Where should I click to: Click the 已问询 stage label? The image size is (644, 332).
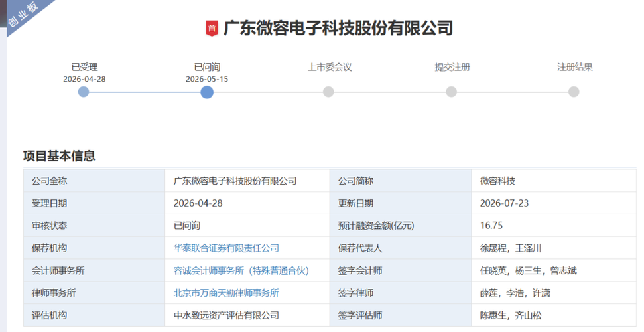point(207,67)
